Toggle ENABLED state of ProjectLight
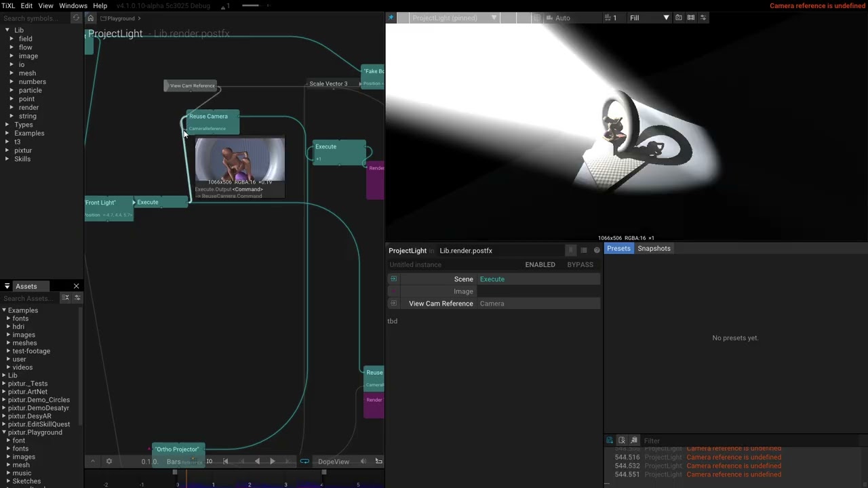This screenshot has height=488, width=868. [540, 264]
